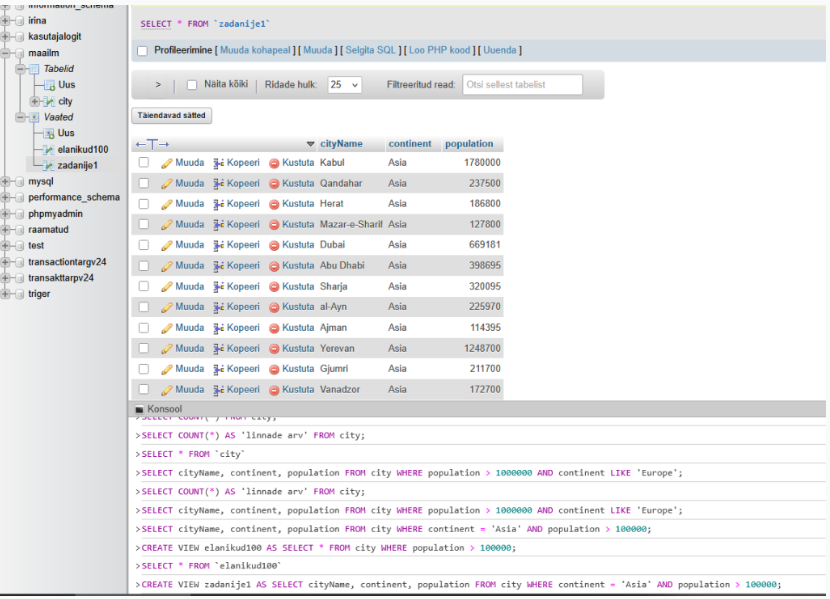The width and height of the screenshot is (830, 599).
Task: Click the Täiendavad sätted button
Action: [171, 115]
